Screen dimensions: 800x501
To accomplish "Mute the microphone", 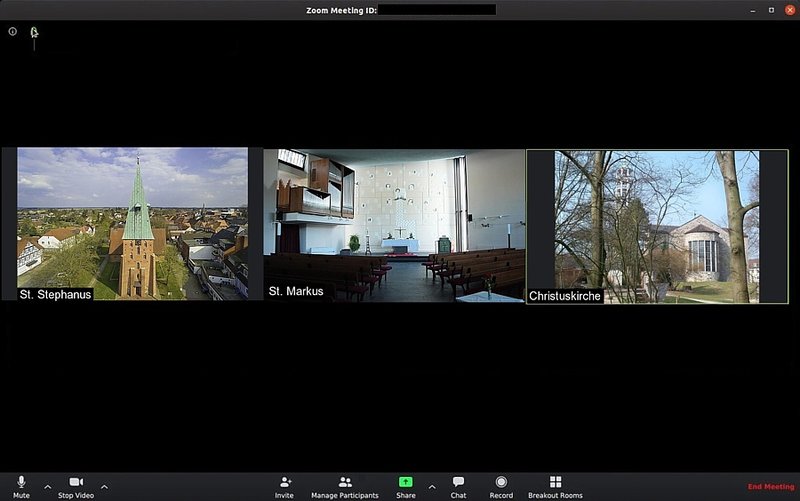I will pos(21,485).
